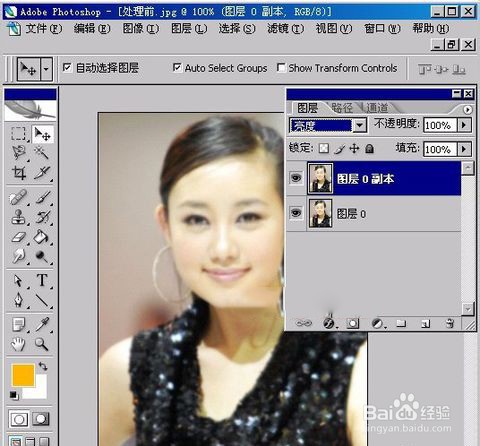Create a new layer
The image size is (480, 446).
(x=425, y=323)
